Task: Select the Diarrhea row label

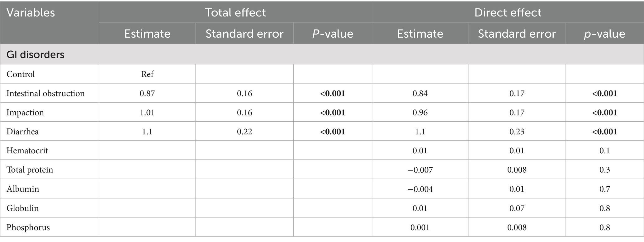Action: click(x=23, y=132)
